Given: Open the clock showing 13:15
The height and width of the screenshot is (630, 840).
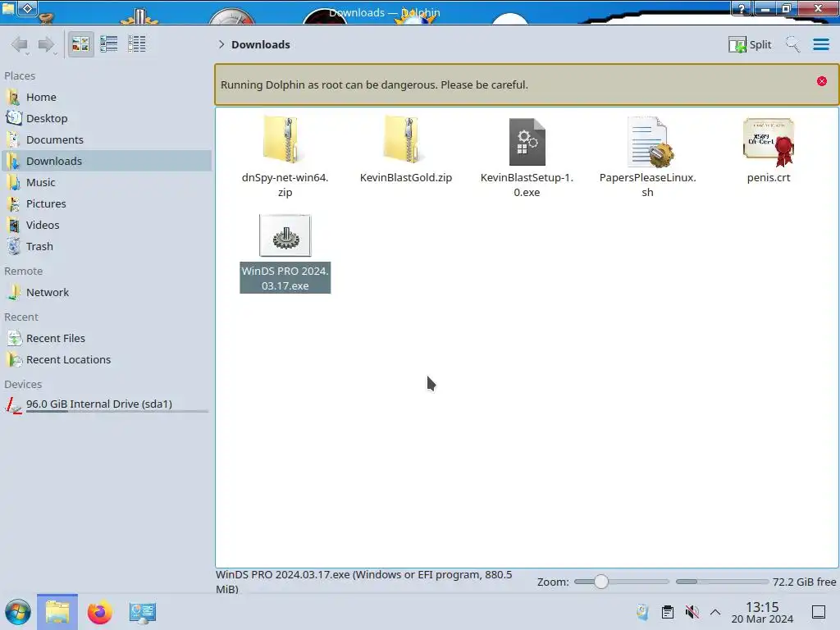Looking at the screenshot, I should tap(762, 612).
